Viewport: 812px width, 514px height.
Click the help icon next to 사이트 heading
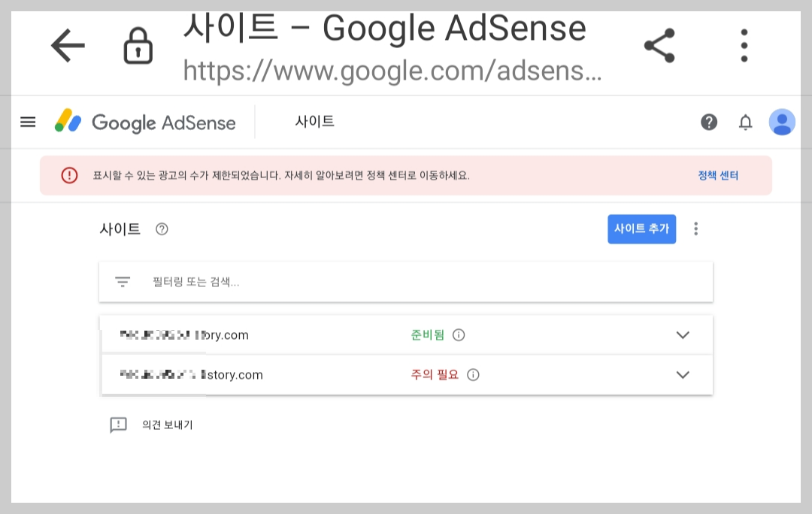click(x=162, y=228)
